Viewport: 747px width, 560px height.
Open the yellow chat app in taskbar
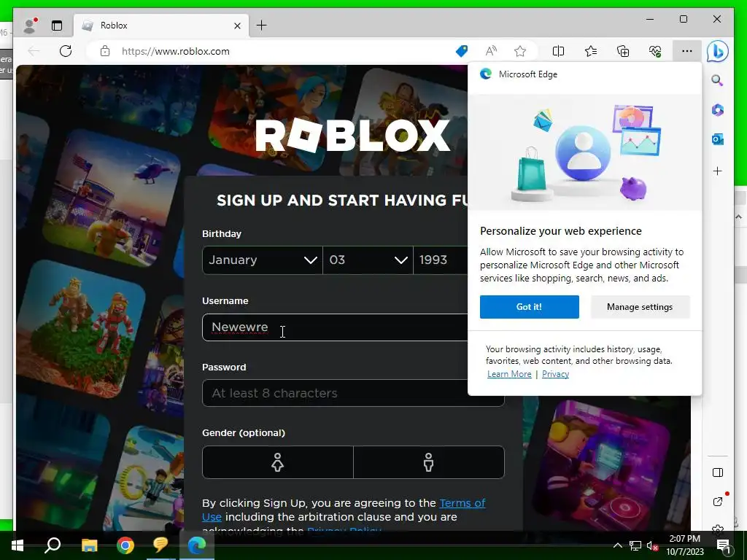click(160, 545)
